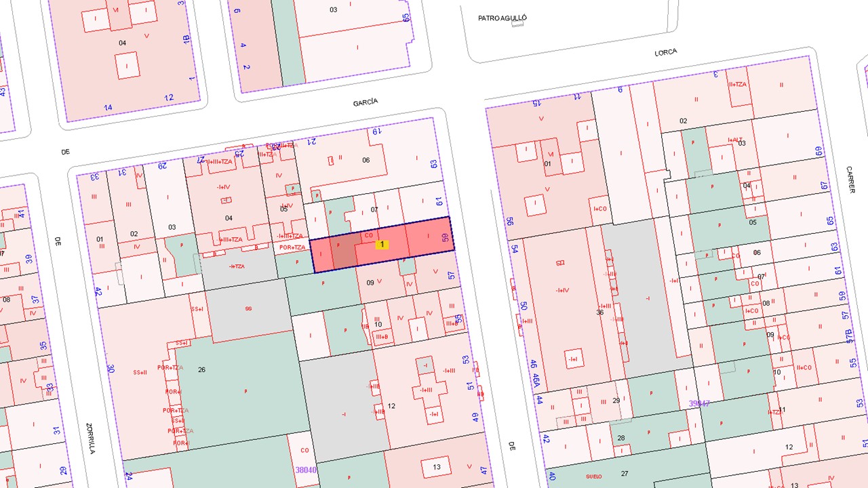868x488 pixels.
Task: Select street number 46A
Action: (x=536, y=380)
